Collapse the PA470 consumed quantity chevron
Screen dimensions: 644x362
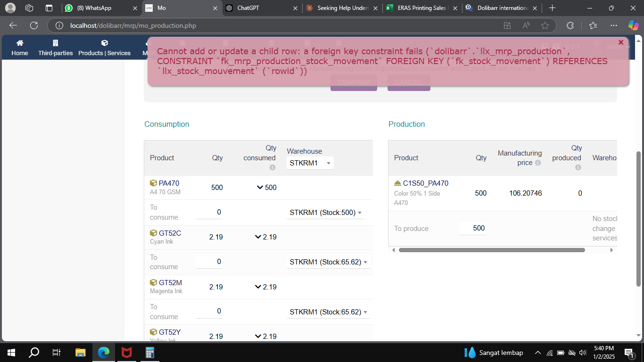[x=259, y=187]
